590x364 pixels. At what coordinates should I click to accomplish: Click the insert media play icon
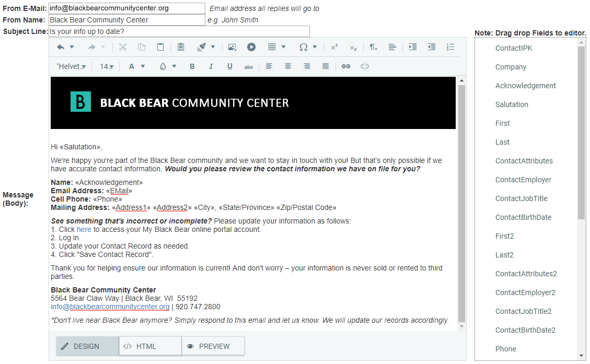click(251, 47)
